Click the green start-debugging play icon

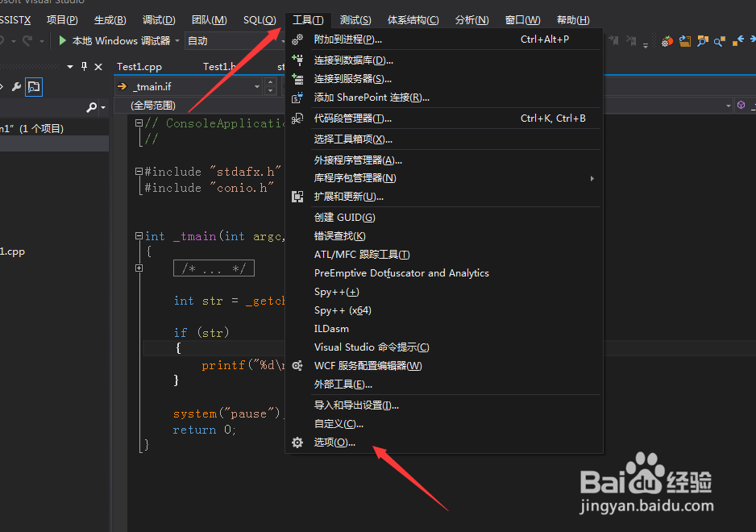(62, 40)
